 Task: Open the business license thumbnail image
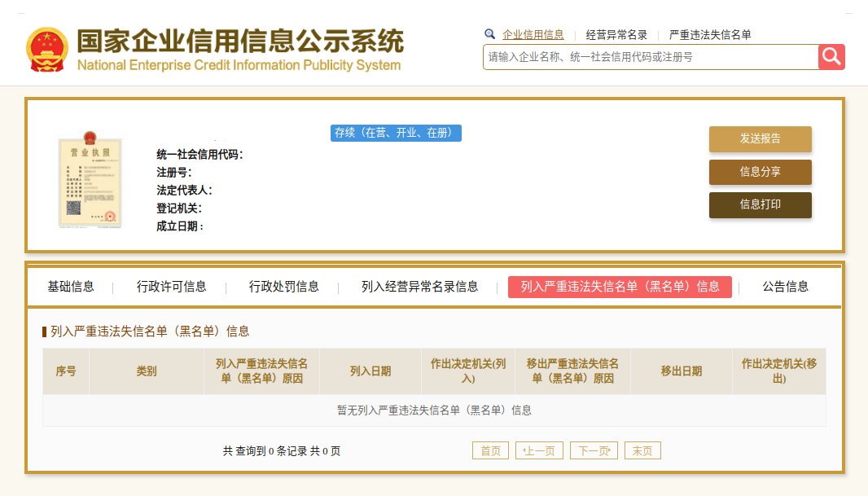click(90, 180)
